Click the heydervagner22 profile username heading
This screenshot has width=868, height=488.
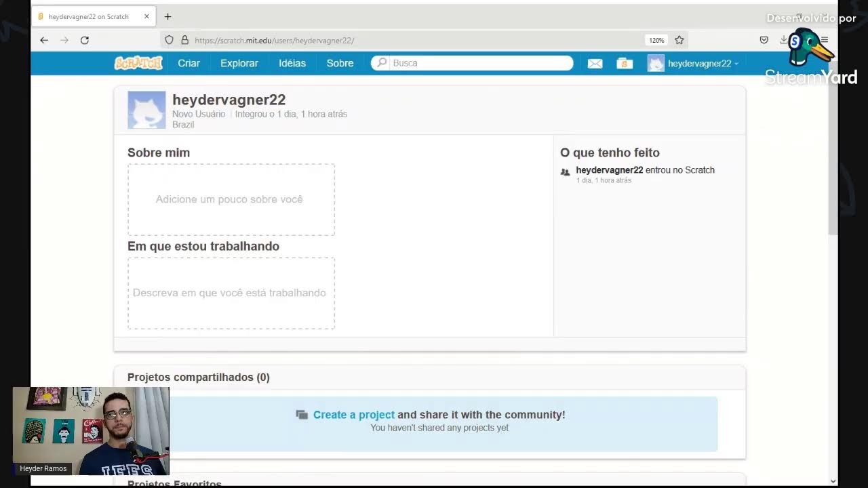coord(229,100)
